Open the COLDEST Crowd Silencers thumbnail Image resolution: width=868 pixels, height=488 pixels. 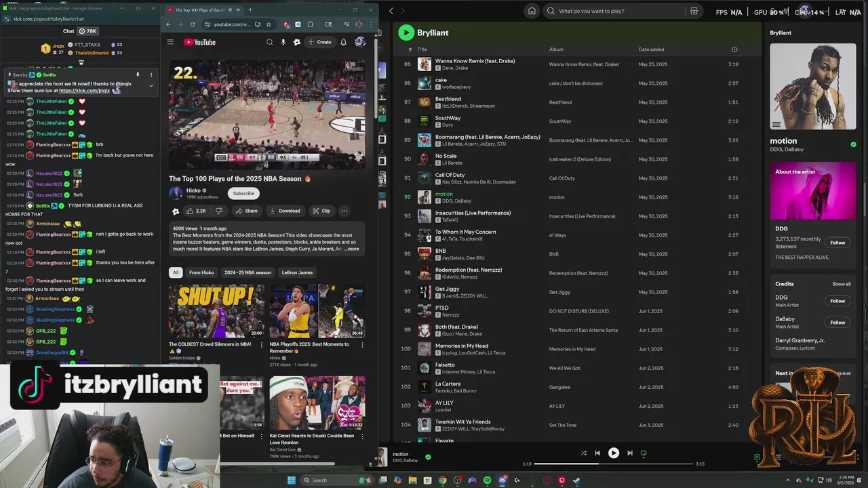tap(216, 311)
